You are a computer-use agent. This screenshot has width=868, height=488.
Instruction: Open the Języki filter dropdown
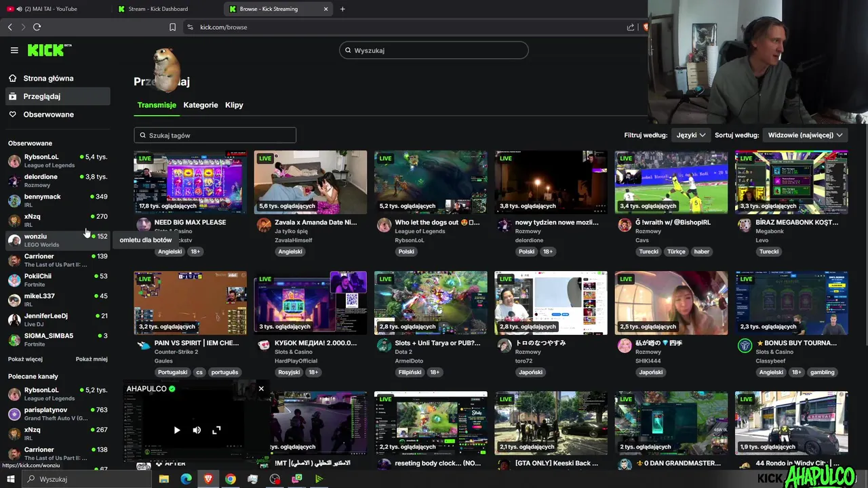click(x=691, y=135)
